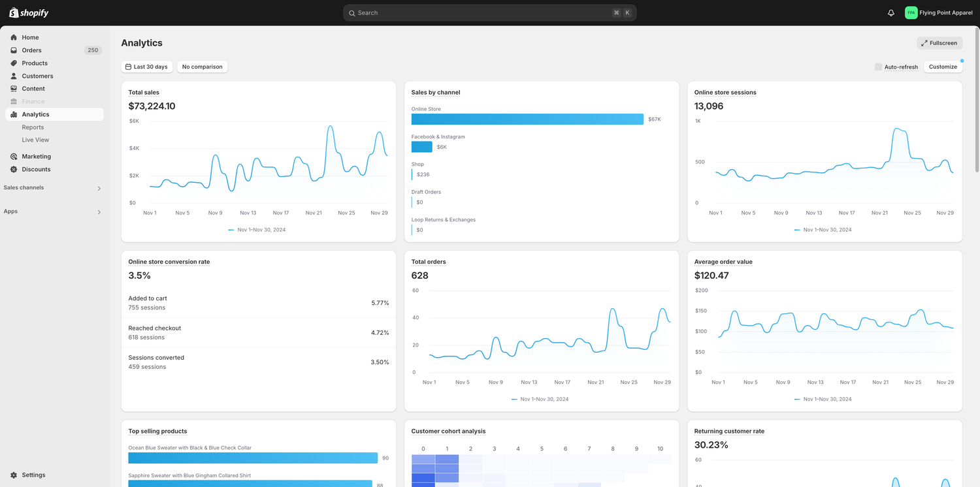Viewport: 980px width, 487px height.
Task: Click the 13,096 sessions value
Action: point(709,106)
